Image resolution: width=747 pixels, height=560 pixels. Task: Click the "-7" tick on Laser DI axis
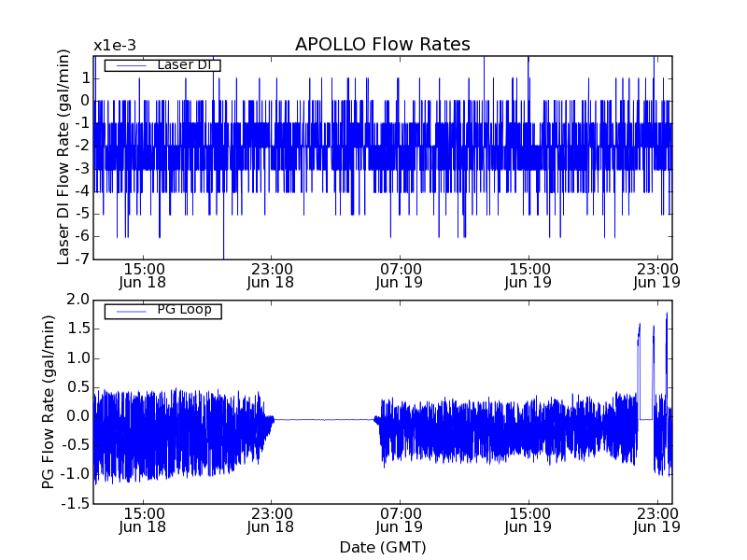[82, 259]
